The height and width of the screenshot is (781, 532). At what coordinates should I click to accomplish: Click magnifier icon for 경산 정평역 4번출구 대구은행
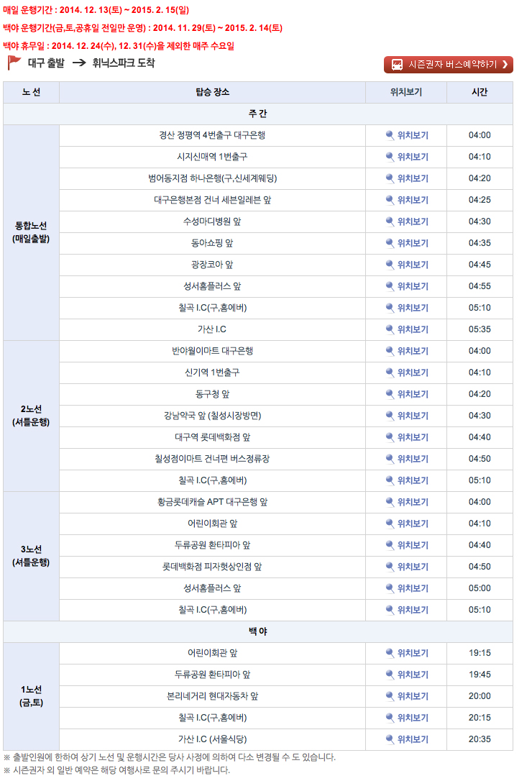pyautogui.click(x=390, y=135)
